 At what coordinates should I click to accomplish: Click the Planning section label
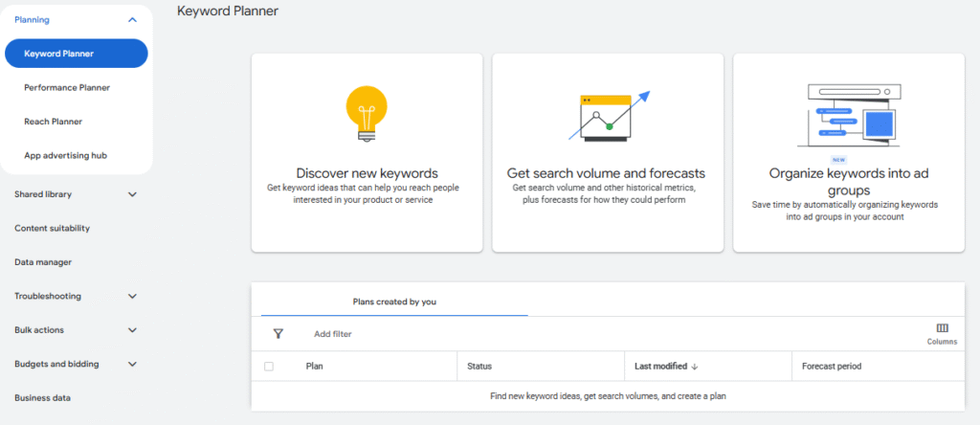pos(32,20)
